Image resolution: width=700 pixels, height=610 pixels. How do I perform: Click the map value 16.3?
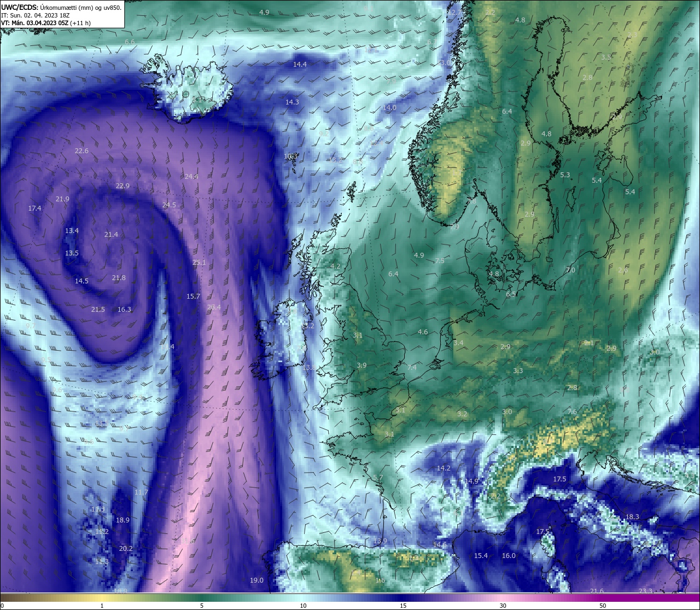124,310
